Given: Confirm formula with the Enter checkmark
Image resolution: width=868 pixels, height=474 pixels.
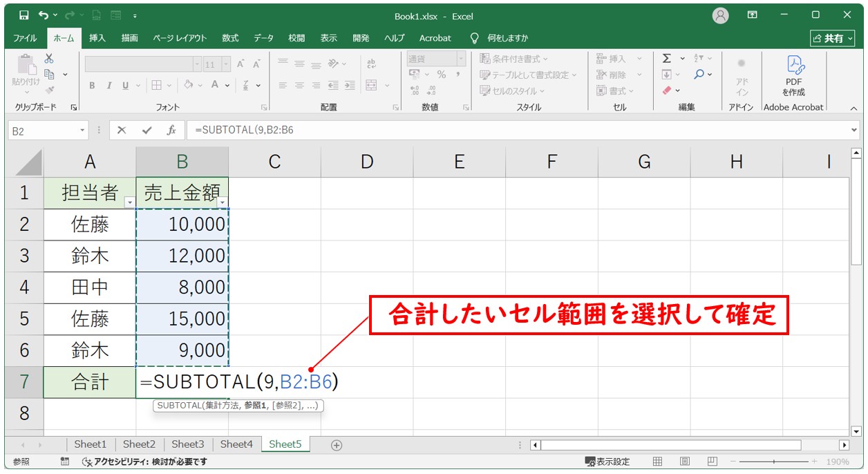Looking at the screenshot, I should point(147,130).
